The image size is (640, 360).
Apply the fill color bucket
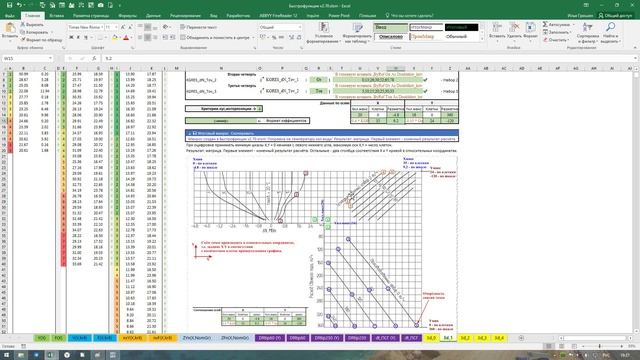(115, 38)
